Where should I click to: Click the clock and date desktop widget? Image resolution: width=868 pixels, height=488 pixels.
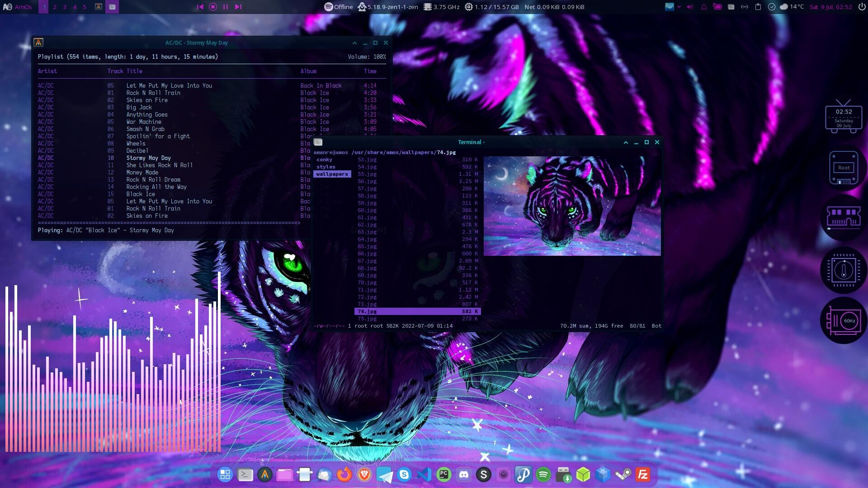[x=844, y=117]
